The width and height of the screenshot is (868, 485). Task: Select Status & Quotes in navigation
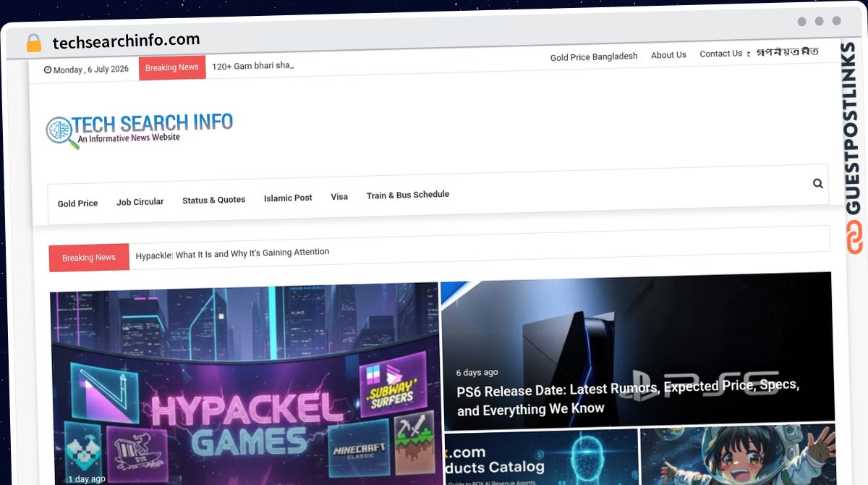(213, 200)
